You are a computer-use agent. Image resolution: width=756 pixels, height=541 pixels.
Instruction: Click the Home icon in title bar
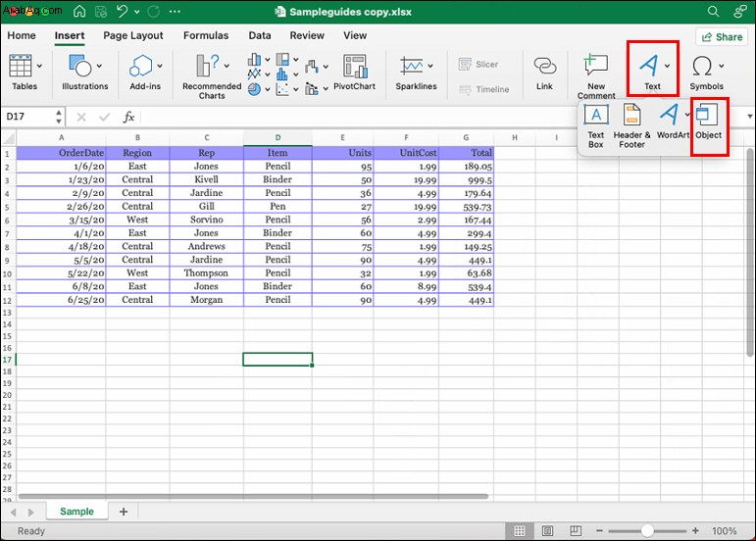(79, 12)
